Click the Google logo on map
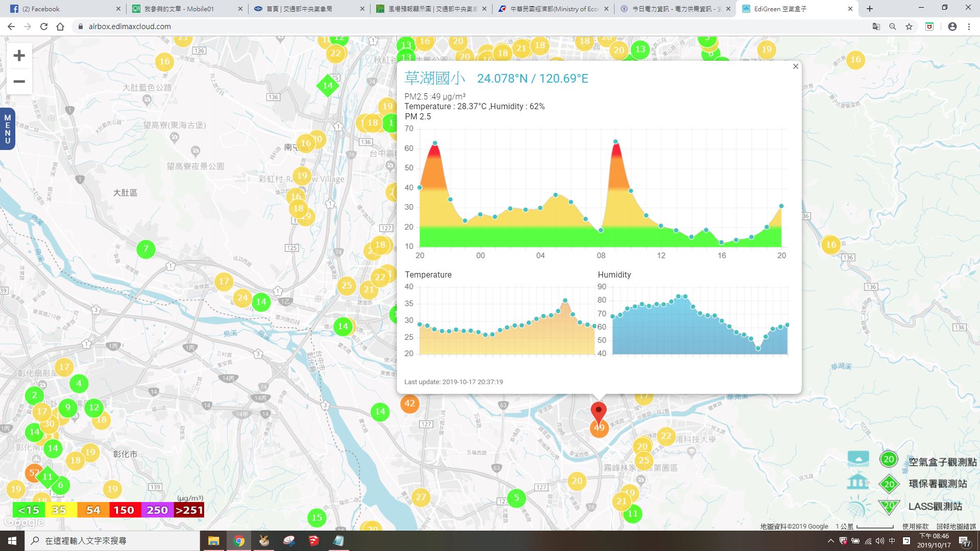 point(23,522)
